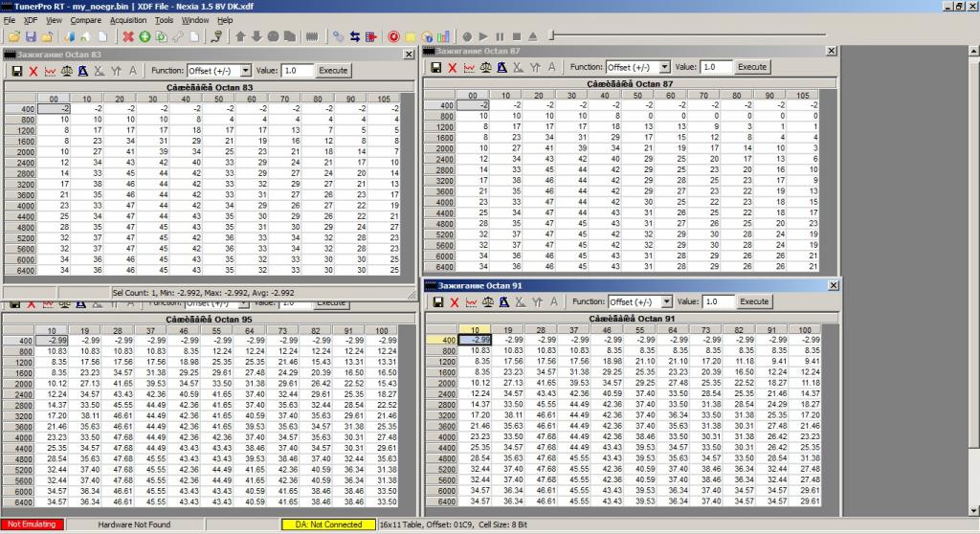The image size is (980, 534).
Task: Click Execute button in Octan 83 window
Action: 334,70
